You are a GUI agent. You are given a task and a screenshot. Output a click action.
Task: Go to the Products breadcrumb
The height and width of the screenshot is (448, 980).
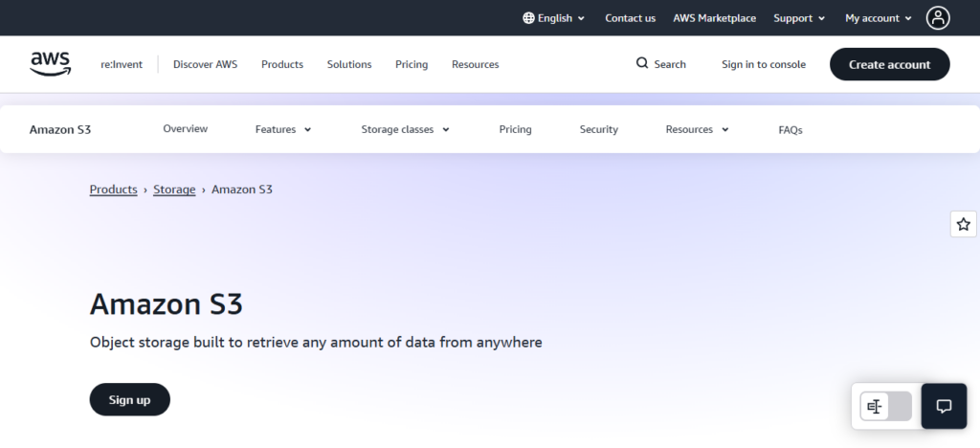(113, 190)
